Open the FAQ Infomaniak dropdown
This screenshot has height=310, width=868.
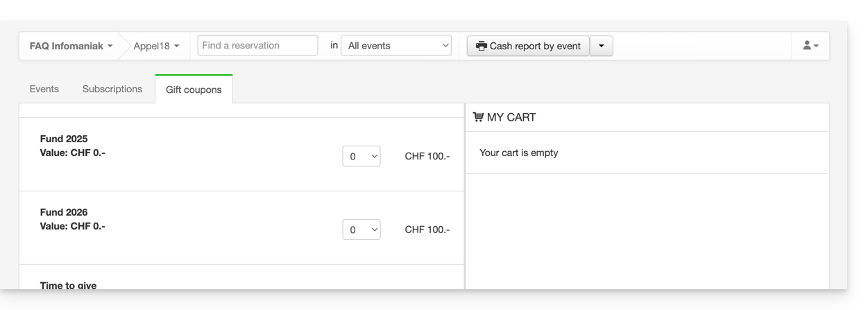coord(71,46)
